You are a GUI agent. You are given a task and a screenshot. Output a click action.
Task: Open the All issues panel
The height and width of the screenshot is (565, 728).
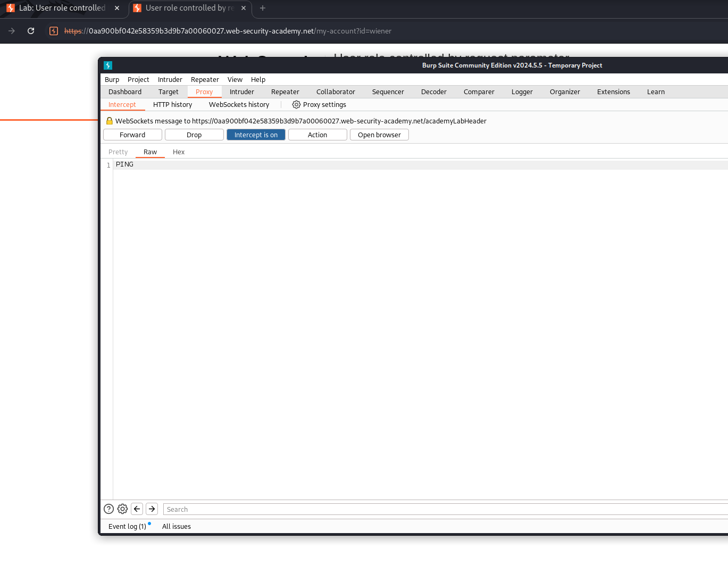point(177,527)
